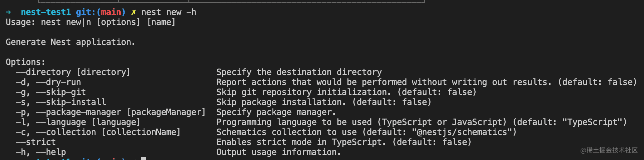Click the --help option flag
Image resolution: width=644 pixels, height=160 pixels.
tap(51, 152)
